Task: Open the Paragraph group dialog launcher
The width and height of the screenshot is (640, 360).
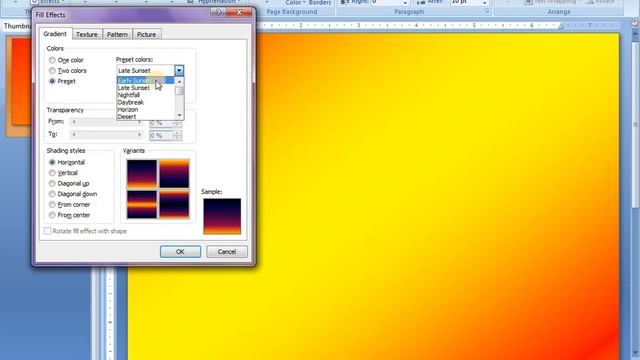Action: 487,12
